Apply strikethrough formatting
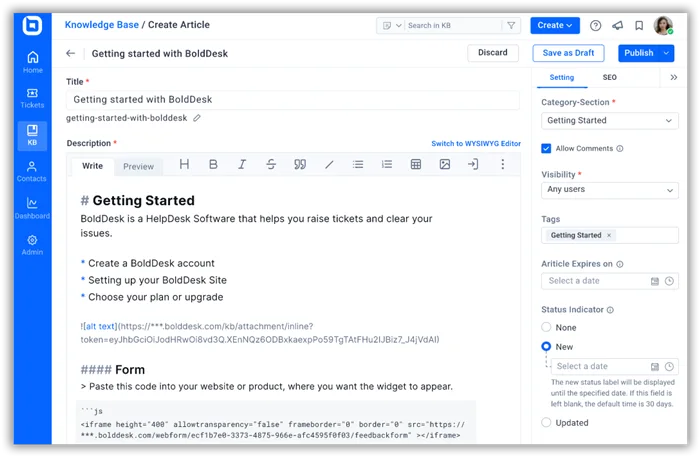Screen dimensions: 700x457 (x=271, y=164)
